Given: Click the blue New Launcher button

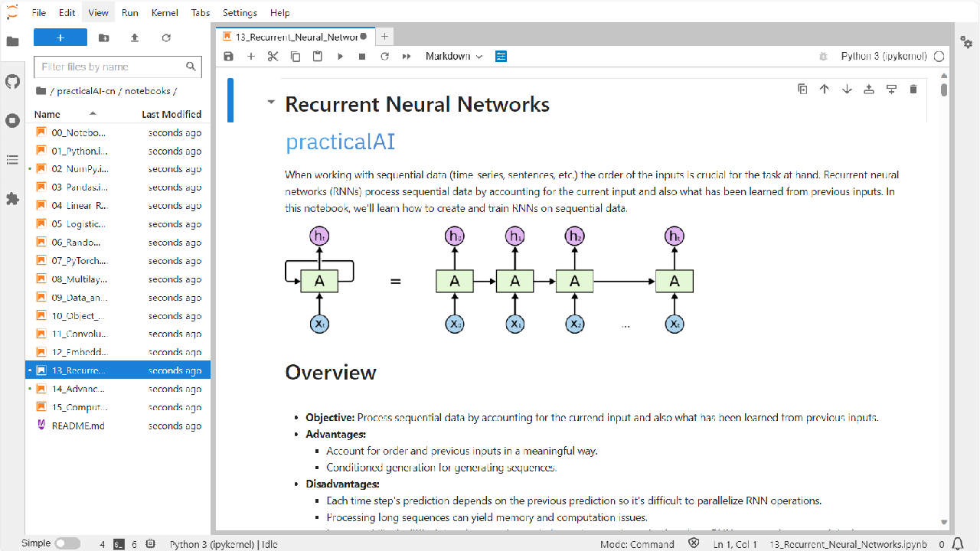Looking at the screenshot, I should coord(60,37).
